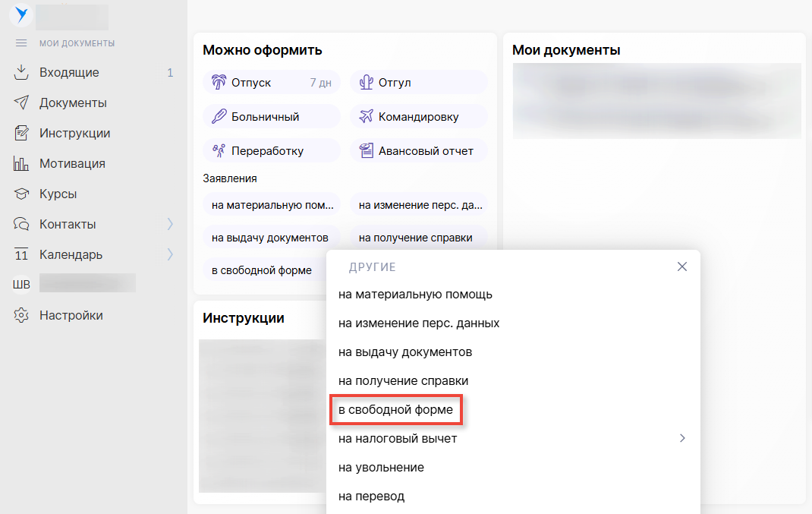Screen dimensions: 812x514
Task: Click the Отпуск button with palm icon
Action: pos(271,83)
